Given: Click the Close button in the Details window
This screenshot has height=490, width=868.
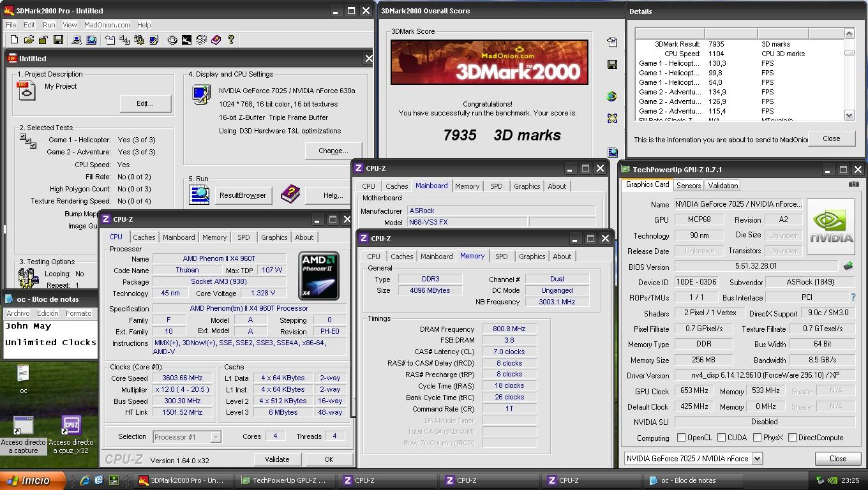Looking at the screenshot, I should pyautogui.click(x=831, y=138).
